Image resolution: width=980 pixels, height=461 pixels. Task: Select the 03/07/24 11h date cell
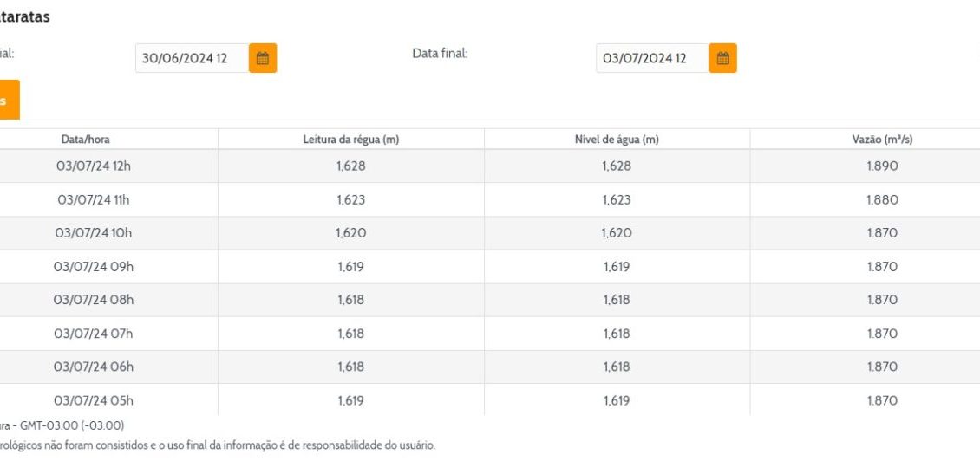tap(94, 199)
